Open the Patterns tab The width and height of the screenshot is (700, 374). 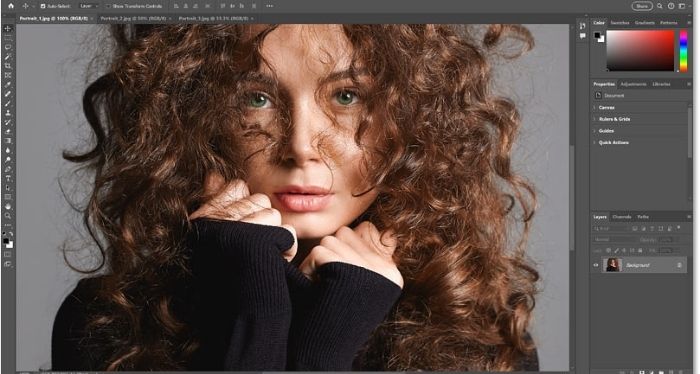[668, 22]
